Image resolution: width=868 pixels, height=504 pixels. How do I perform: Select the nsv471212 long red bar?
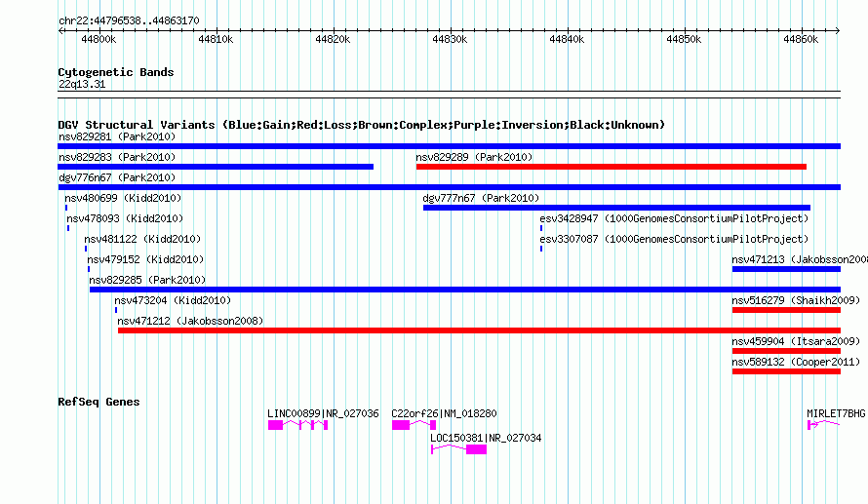click(x=480, y=330)
